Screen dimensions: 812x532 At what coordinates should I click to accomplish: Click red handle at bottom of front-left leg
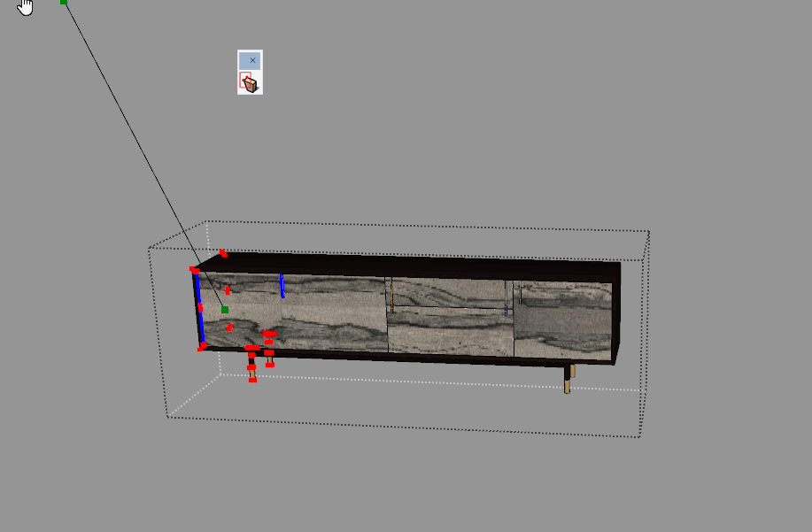252,378
